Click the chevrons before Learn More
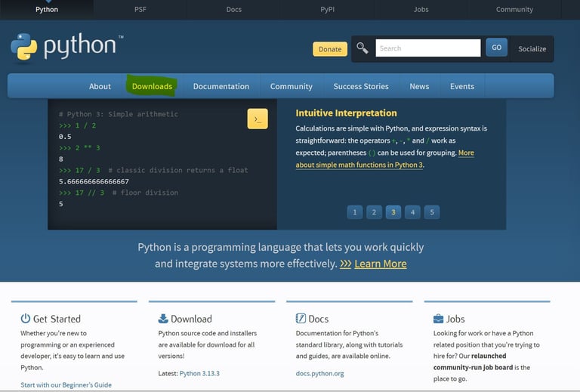580x392 pixels. (x=345, y=264)
